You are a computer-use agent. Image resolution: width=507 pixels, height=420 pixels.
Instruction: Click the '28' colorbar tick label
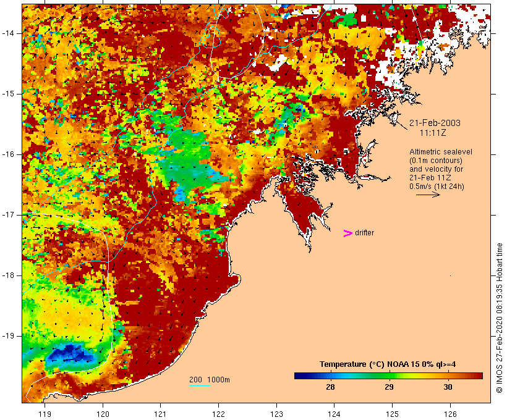(330, 387)
